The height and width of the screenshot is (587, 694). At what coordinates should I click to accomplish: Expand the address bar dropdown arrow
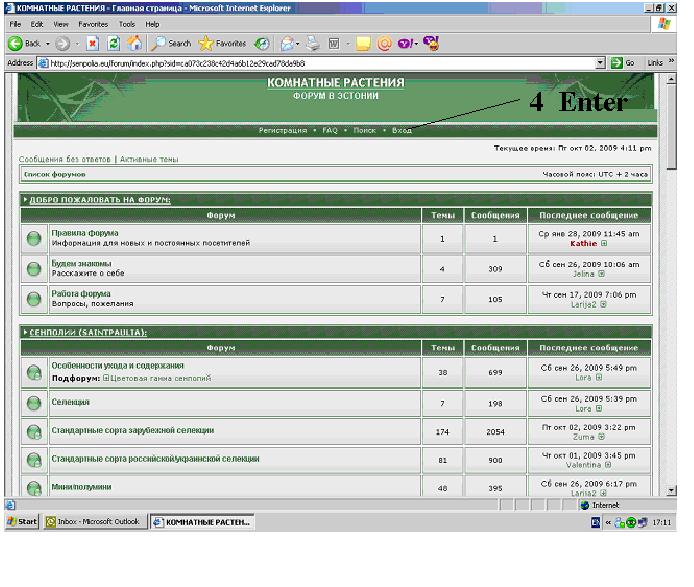pyautogui.click(x=601, y=63)
